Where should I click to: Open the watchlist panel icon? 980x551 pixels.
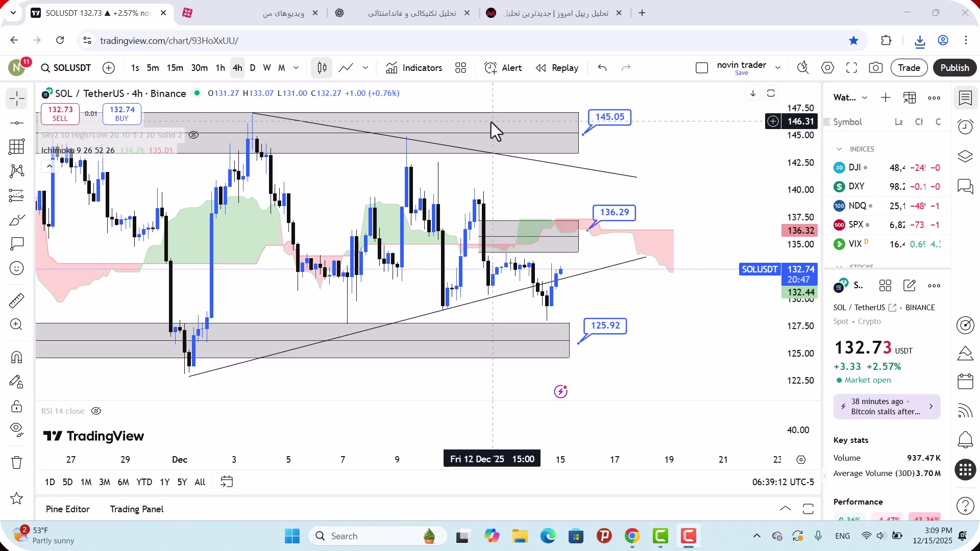click(965, 98)
